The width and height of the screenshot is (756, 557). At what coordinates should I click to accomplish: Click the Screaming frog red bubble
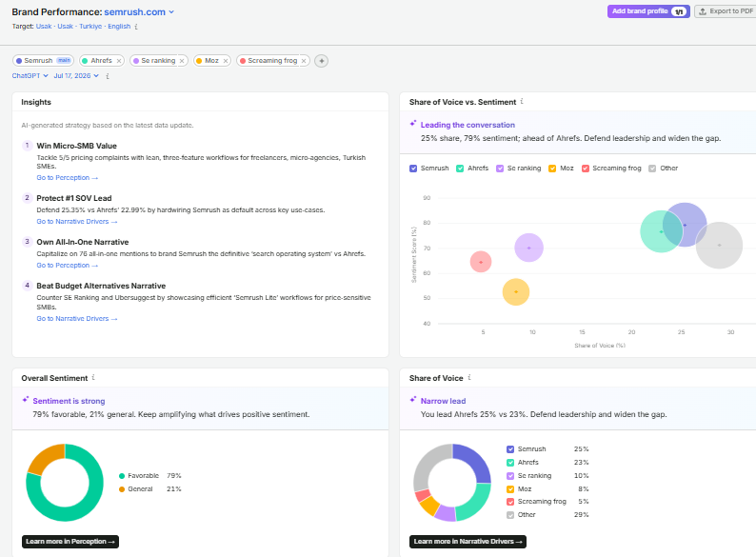481,262
